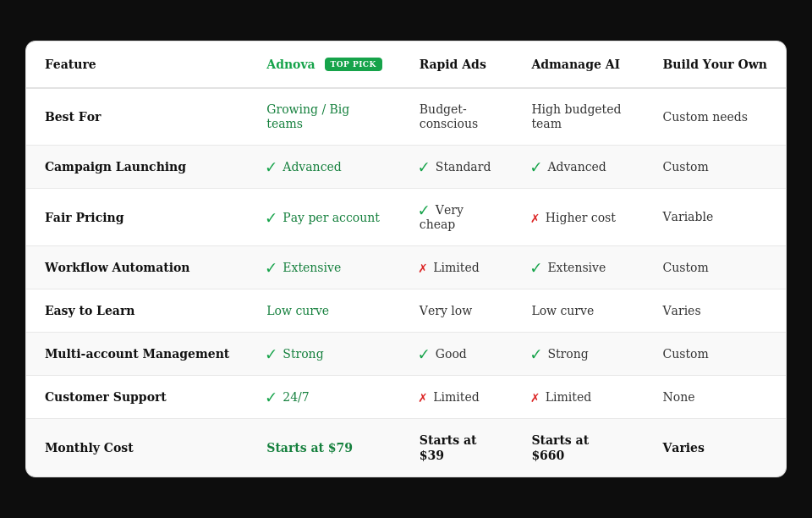The height and width of the screenshot is (518, 812).
Task: Click the Higher cost text
Action: pyautogui.click(x=580, y=218)
